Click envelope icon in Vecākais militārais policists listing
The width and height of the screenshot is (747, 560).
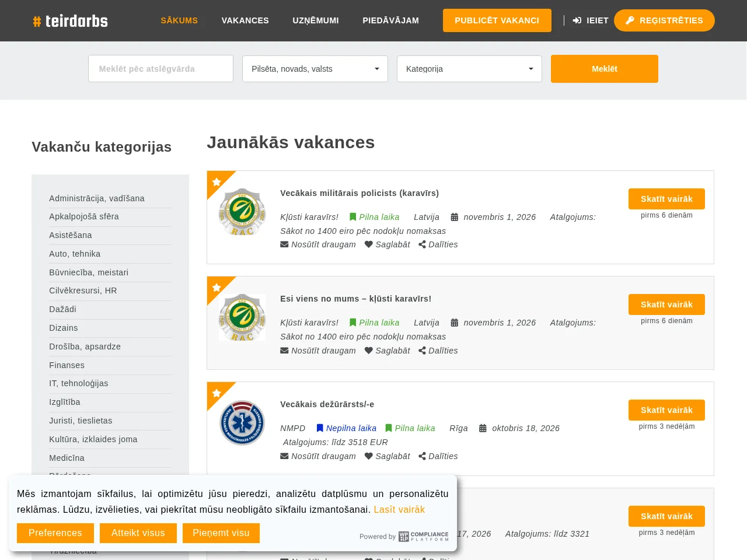click(x=284, y=244)
